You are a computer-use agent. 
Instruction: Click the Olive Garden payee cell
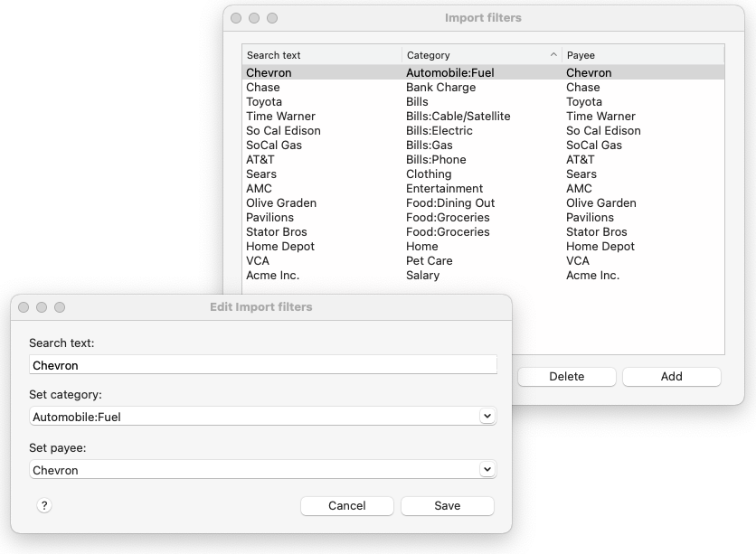tap(600, 202)
